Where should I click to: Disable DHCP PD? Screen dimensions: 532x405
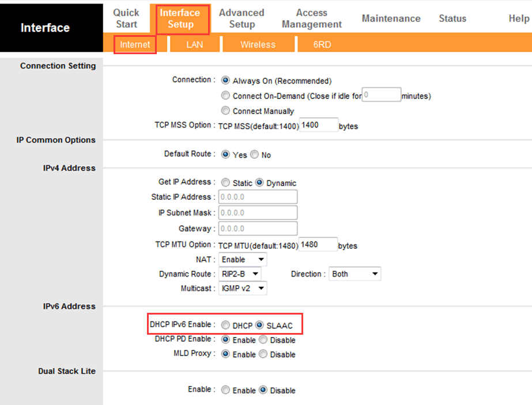(264, 339)
